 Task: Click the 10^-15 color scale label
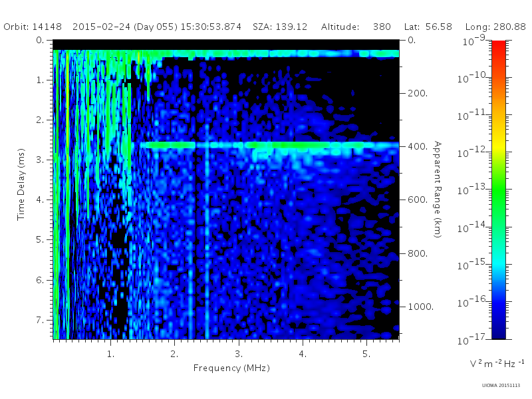click(x=473, y=264)
